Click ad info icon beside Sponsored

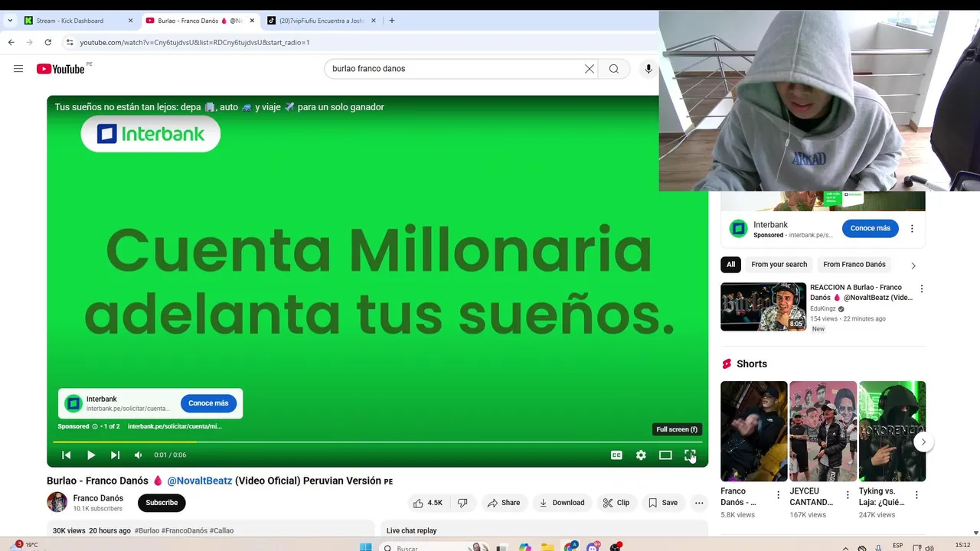point(95,426)
